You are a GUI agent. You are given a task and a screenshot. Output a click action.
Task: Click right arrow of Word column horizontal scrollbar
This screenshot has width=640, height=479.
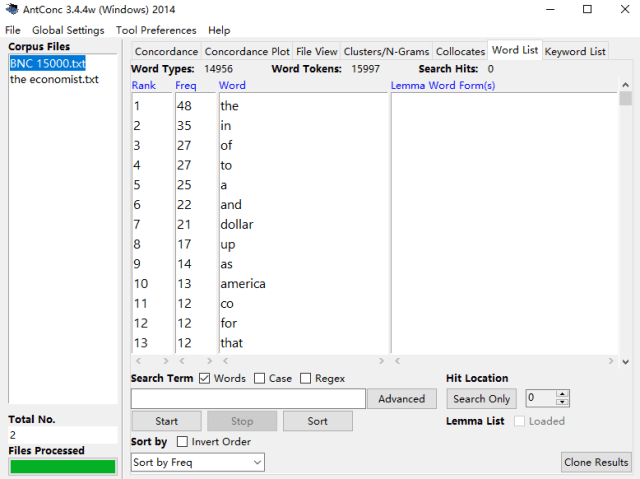[x=381, y=361]
